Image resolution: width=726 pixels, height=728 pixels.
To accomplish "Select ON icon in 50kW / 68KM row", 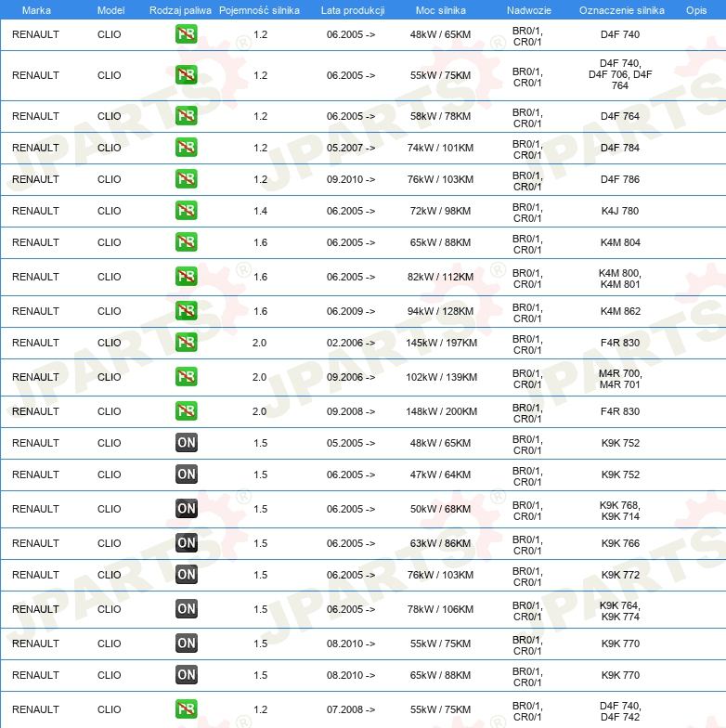I will (x=186, y=509).
